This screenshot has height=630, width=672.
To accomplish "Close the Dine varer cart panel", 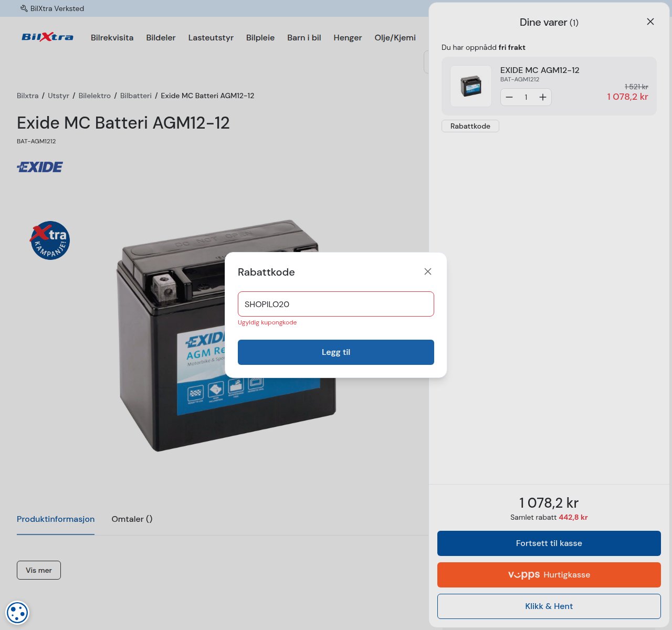I will pos(650,22).
